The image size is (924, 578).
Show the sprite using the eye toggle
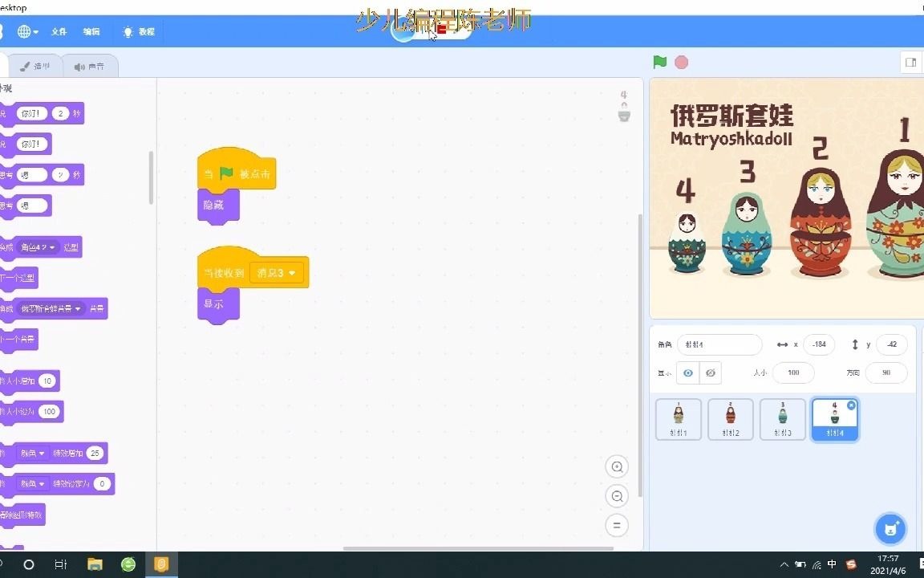[x=688, y=372]
